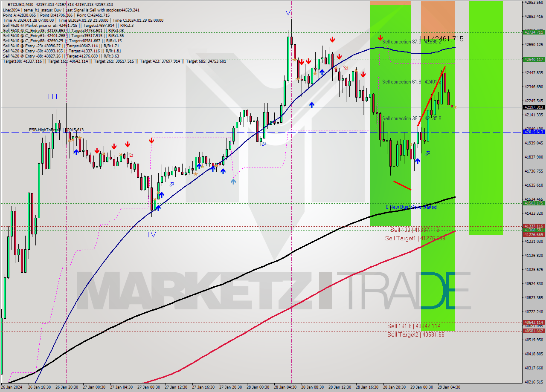This screenshot has width=546, height=392.
Task: Select the red 40642.114 price tag
Action: click(533, 322)
